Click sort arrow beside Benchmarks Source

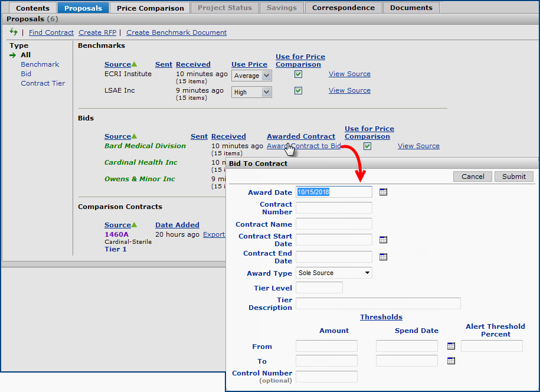(x=134, y=64)
